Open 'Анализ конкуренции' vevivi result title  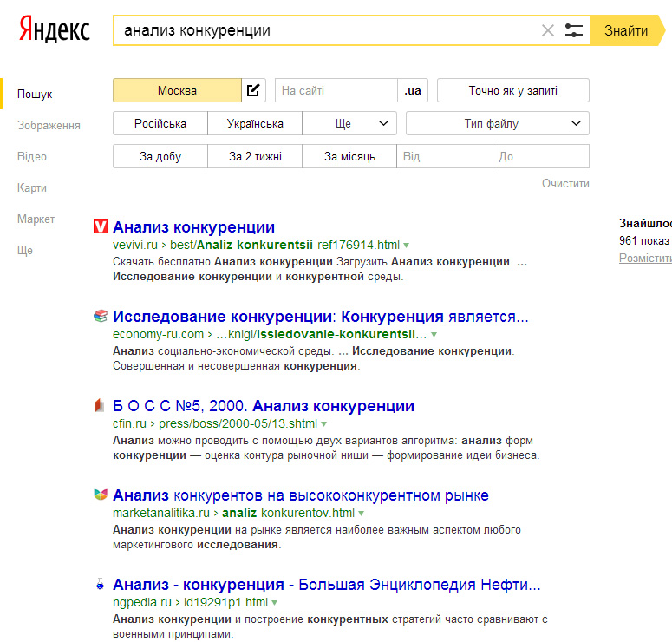click(193, 226)
